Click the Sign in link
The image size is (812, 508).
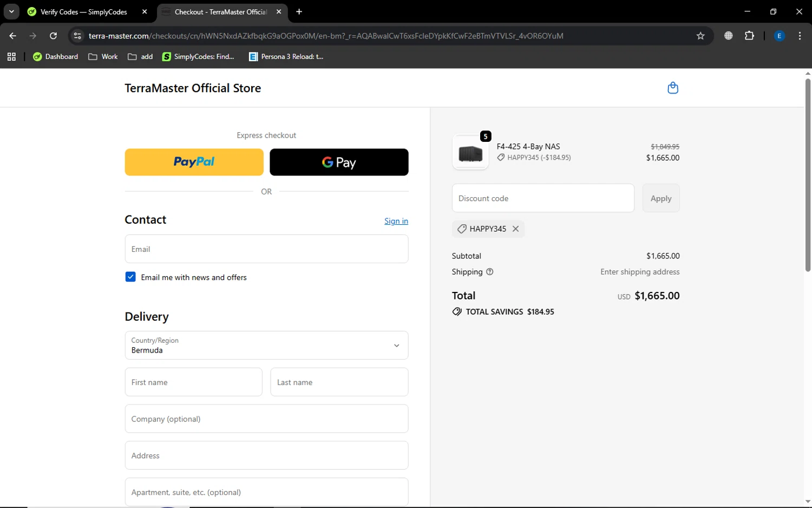[x=396, y=221]
